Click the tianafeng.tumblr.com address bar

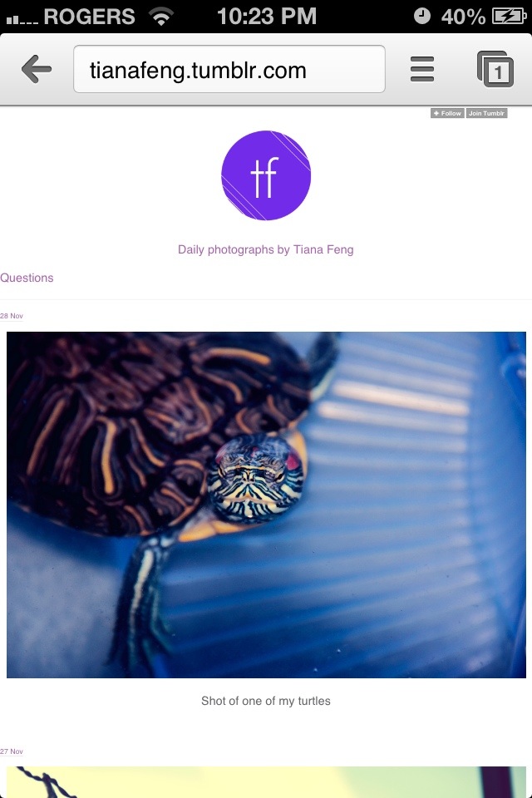coord(229,69)
